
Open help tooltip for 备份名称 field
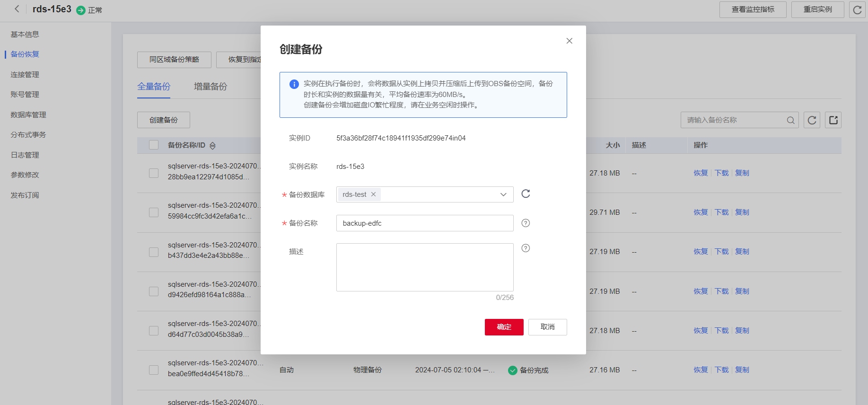click(526, 223)
